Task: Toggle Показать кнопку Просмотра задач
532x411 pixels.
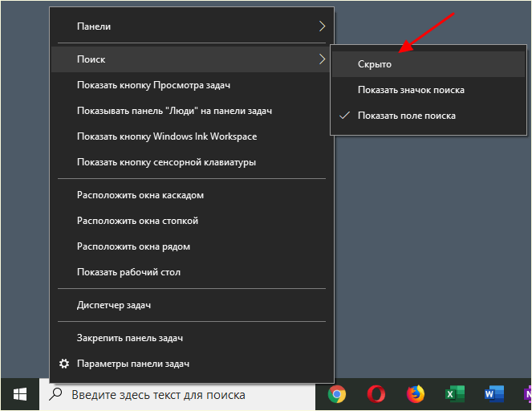Action: coord(192,85)
